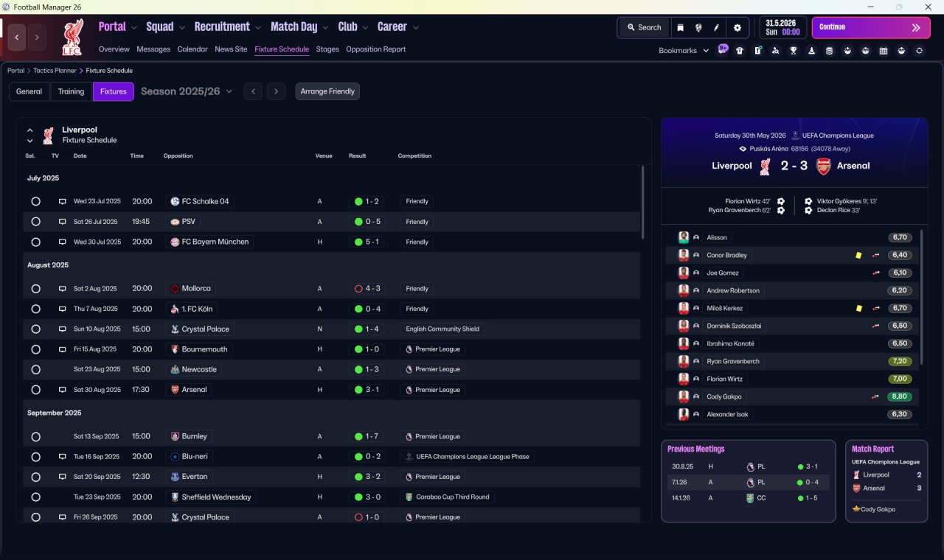Image resolution: width=944 pixels, height=560 pixels.
Task: Switch to the Stages tab
Action: coord(327,49)
